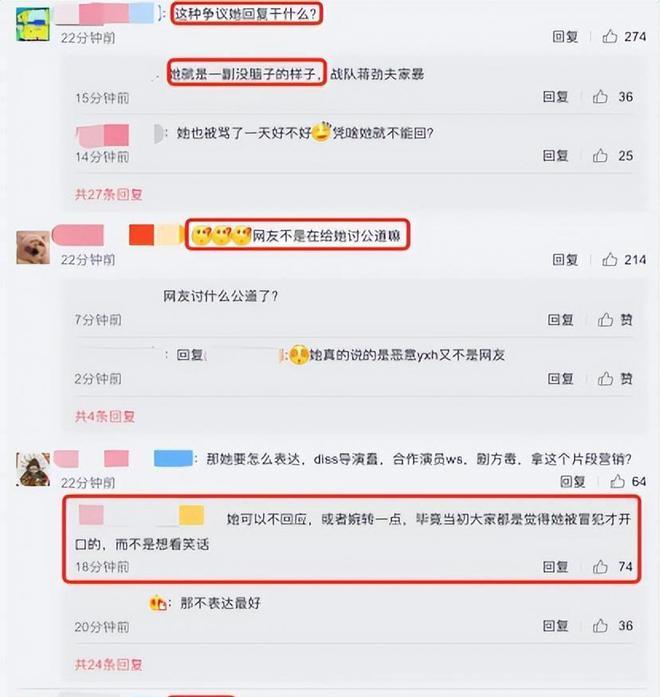
Task: Like the highlighted reply with 74 likes
Action: click(600, 566)
